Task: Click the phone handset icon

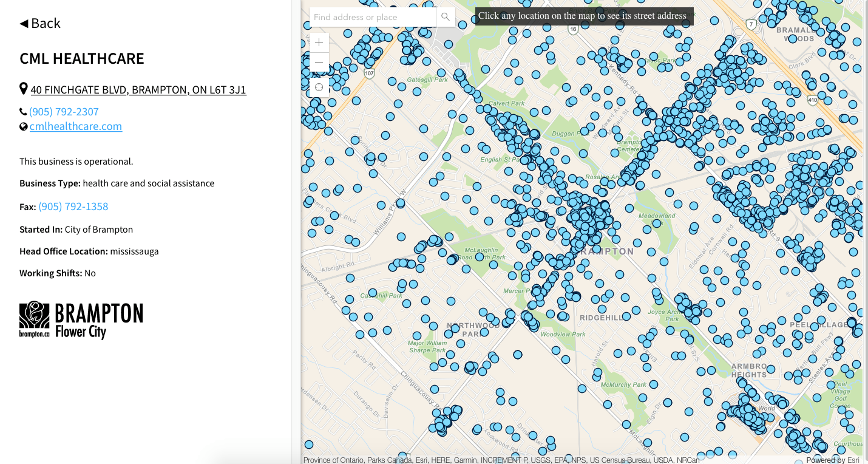Action: pyautogui.click(x=23, y=112)
